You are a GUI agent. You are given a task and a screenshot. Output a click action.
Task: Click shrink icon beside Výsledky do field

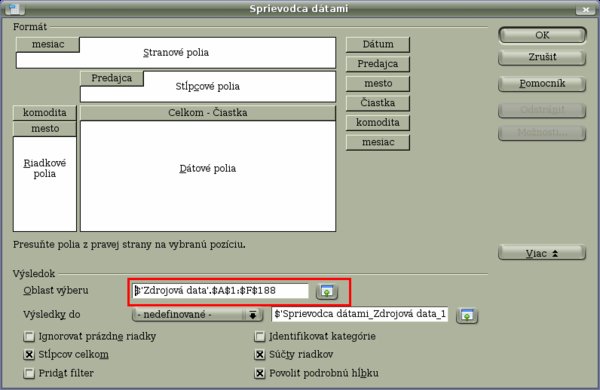click(x=467, y=315)
